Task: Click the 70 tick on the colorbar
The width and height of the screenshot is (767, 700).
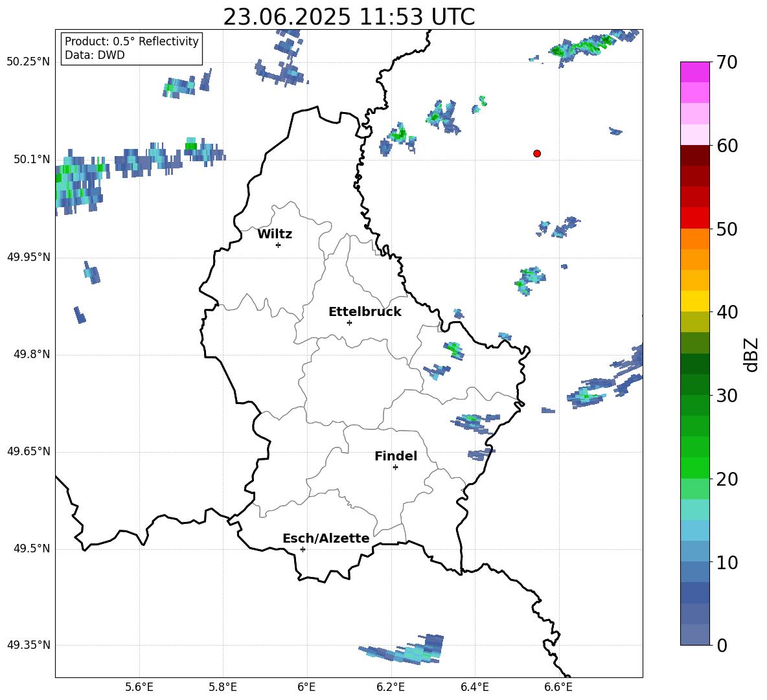Action: (x=726, y=62)
